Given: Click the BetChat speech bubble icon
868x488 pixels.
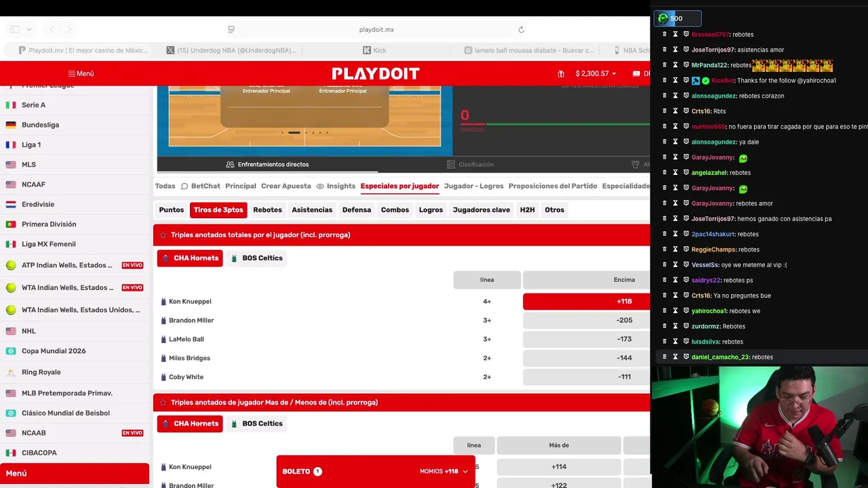Looking at the screenshot, I should click(x=184, y=186).
